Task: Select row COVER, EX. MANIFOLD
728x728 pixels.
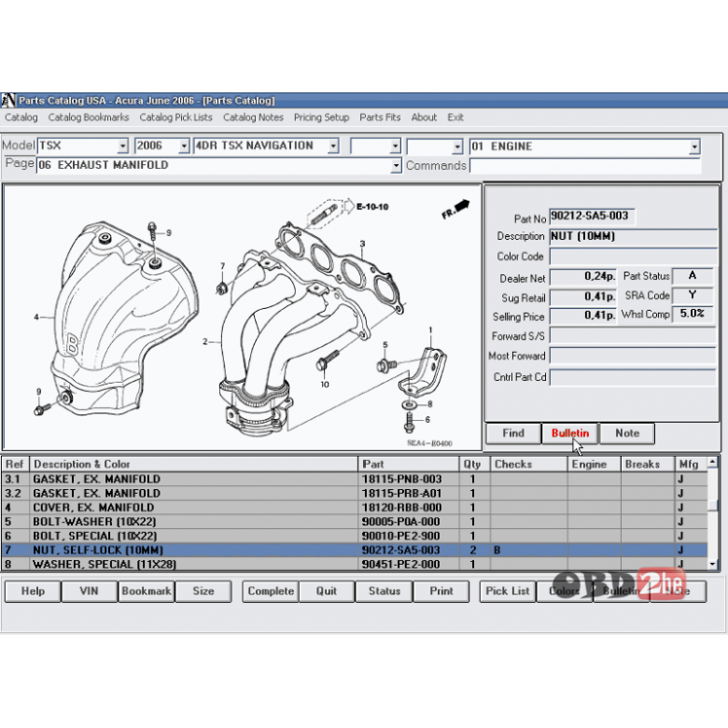Action: 355,508
